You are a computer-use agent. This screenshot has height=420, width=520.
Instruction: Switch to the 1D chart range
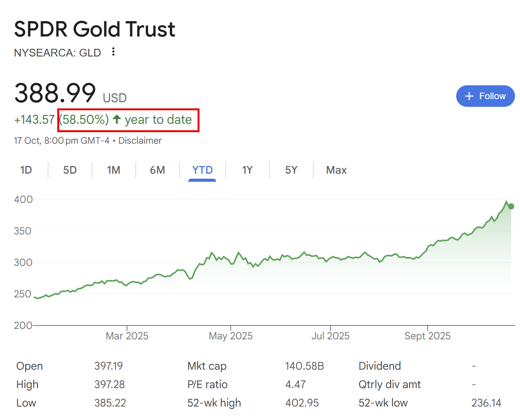(x=26, y=170)
